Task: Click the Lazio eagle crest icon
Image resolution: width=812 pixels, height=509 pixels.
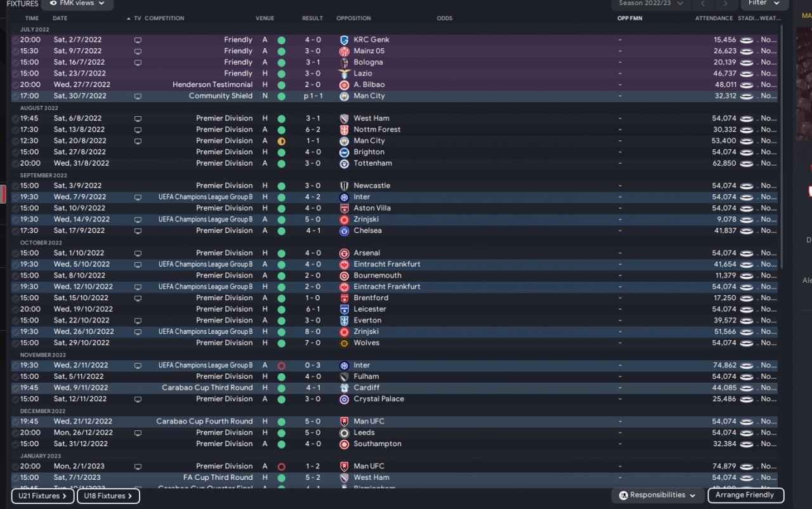Action: pos(344,74)
